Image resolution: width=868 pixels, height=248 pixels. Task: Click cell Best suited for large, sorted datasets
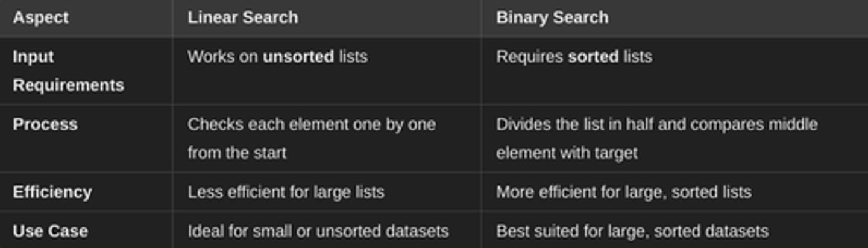pos(632,231)
